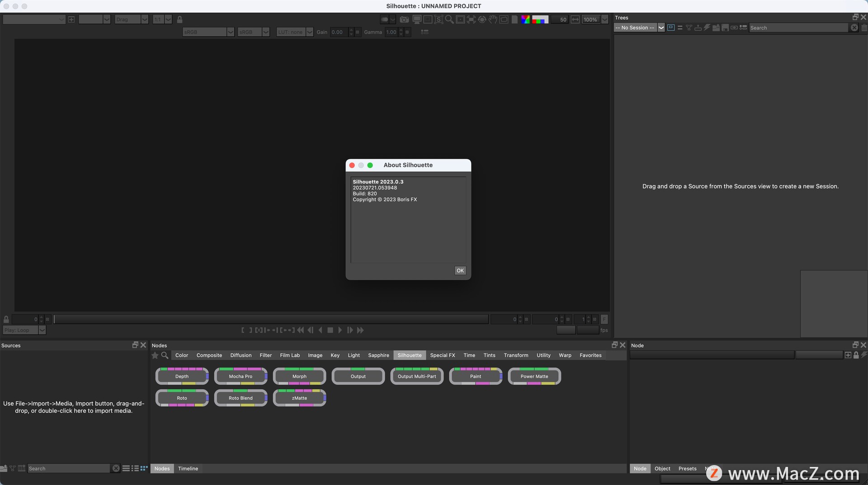Click the dotted region-of-interest icon
The width and height of the screenshot is (868, 485).
(427, 19)
